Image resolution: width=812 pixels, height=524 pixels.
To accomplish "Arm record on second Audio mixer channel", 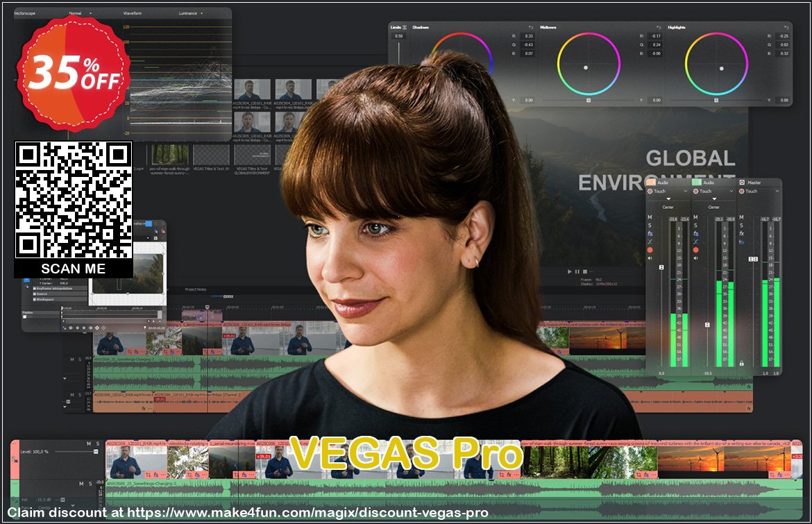I will 695,250.
